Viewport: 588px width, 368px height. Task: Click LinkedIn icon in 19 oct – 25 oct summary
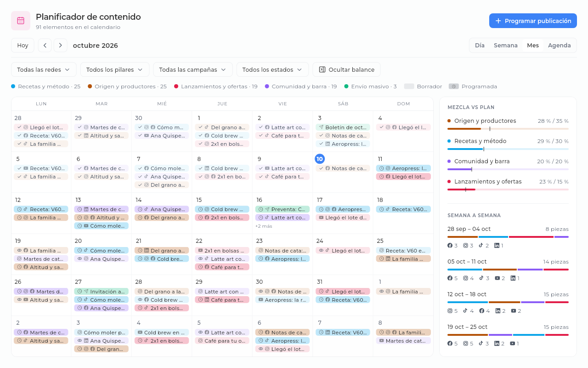coord(497,344)
